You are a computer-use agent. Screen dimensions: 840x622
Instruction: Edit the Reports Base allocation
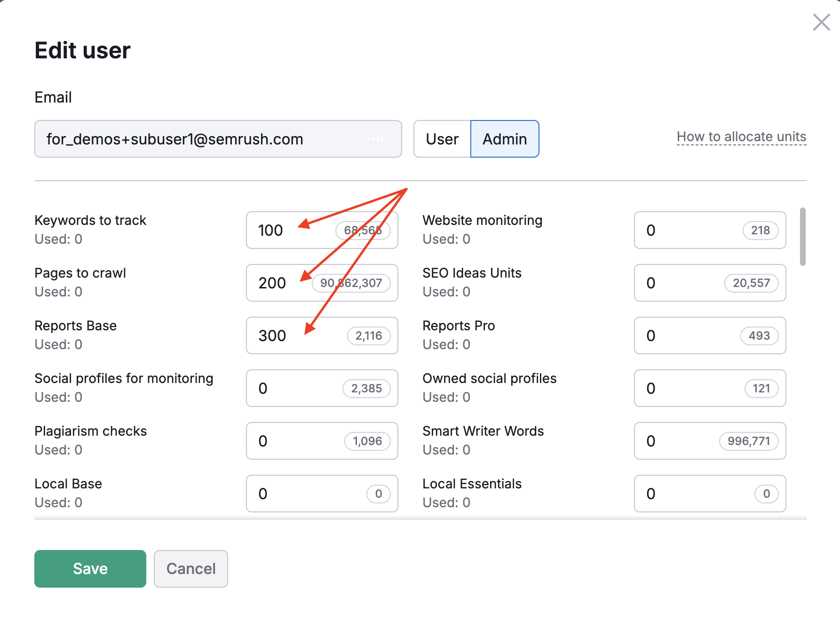(292, 335)
